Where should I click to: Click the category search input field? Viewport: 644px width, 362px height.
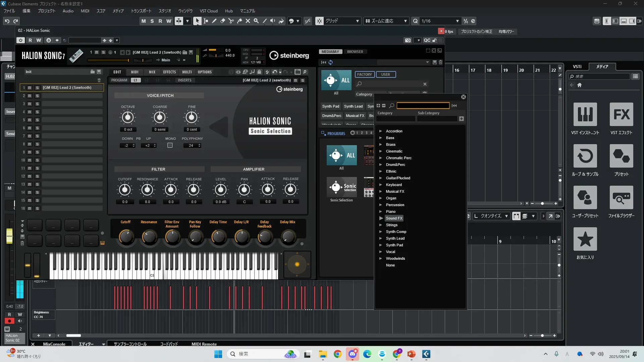pyautogui.click(x=423, y=106)
